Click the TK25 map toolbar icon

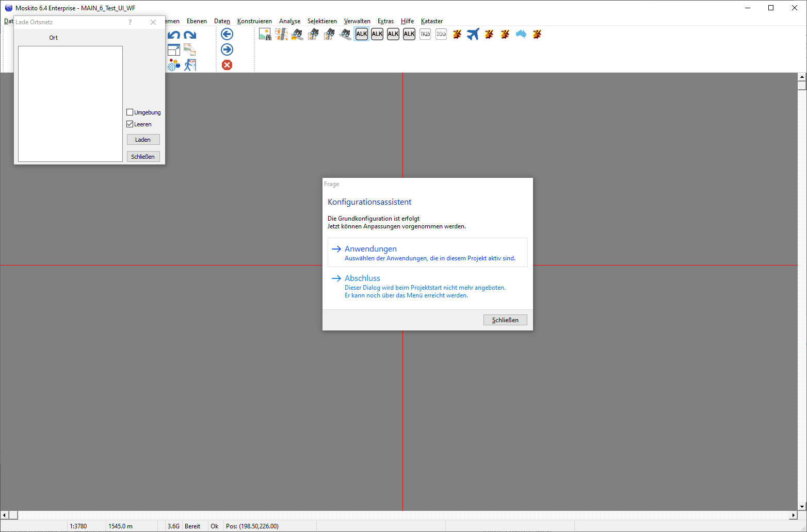coord(425,34)
